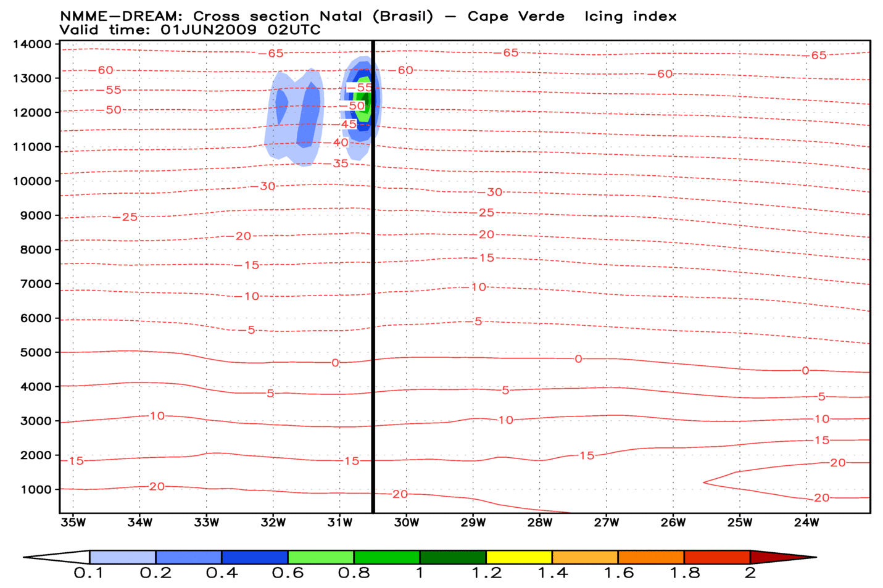Select the 13000 altitude axis label

click(32, 78)
